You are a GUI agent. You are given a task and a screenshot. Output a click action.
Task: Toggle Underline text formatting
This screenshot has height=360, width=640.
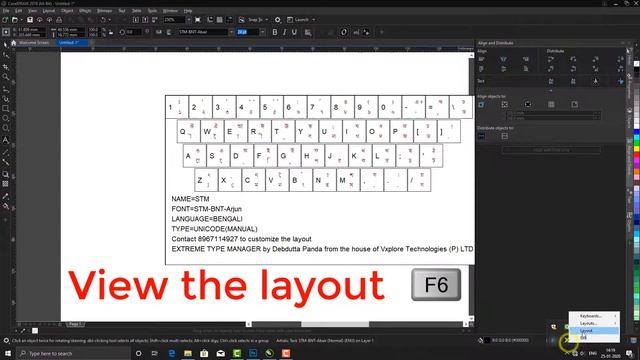[x=294, y=32]
